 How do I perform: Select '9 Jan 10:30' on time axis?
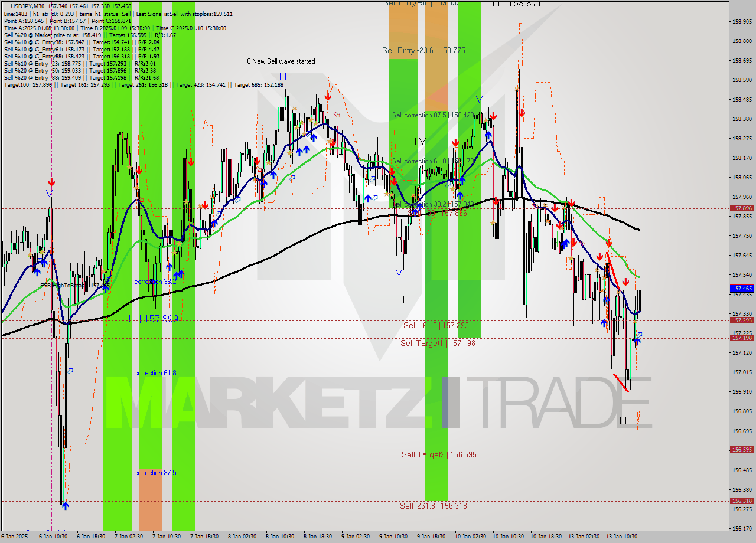[393, 537]
